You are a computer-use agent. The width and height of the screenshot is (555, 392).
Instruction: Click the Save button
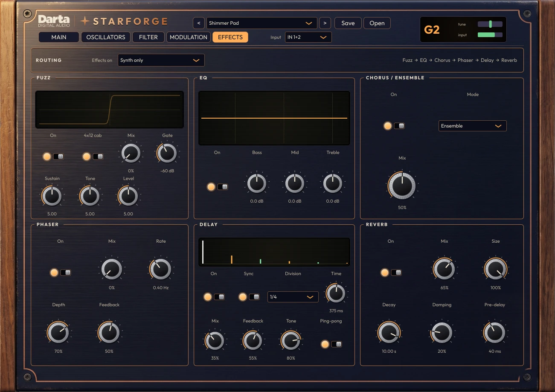348,23
